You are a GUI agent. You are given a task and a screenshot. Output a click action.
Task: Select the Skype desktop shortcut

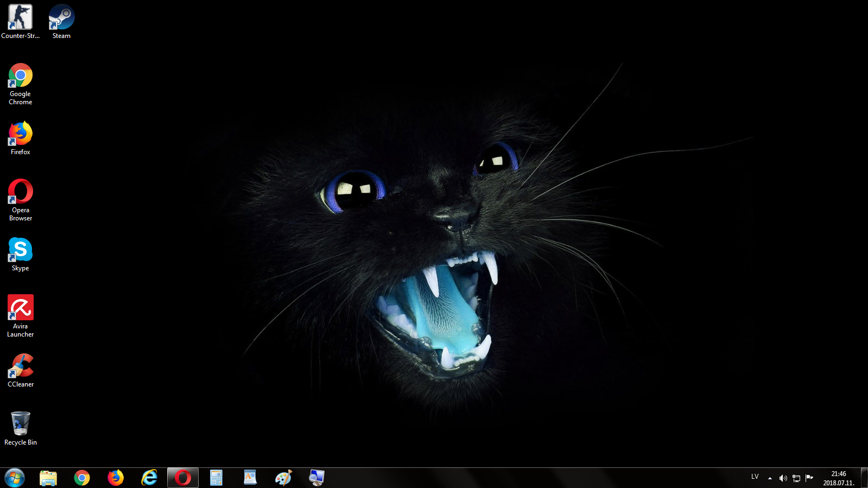tap(21, 255)
